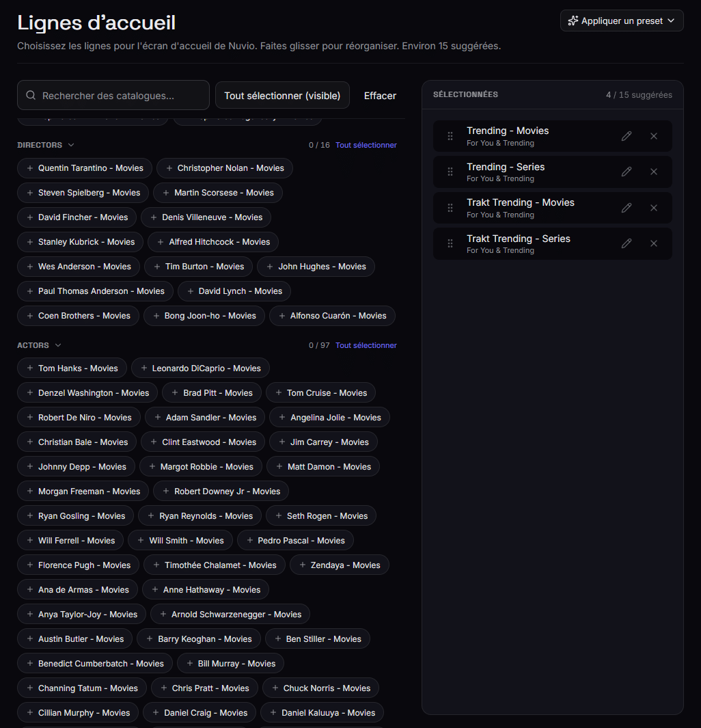
Task: Add Alfonso Cuarón - Movies chip
Action: (x=332, y=316)
